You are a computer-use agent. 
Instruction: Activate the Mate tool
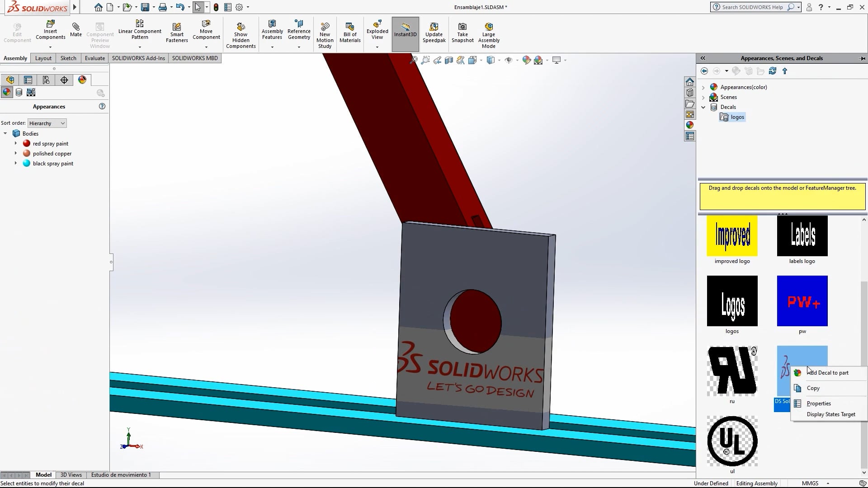coord(75,28)
